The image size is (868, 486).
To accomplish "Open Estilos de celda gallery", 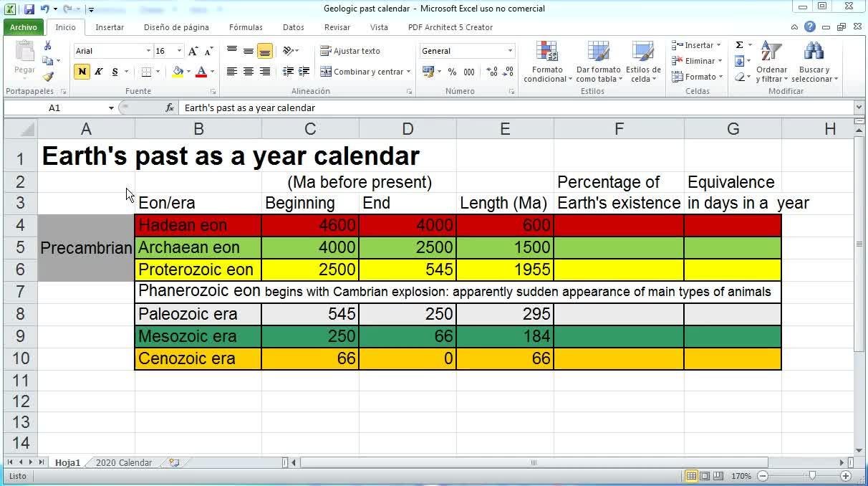I will pos(643,62).
